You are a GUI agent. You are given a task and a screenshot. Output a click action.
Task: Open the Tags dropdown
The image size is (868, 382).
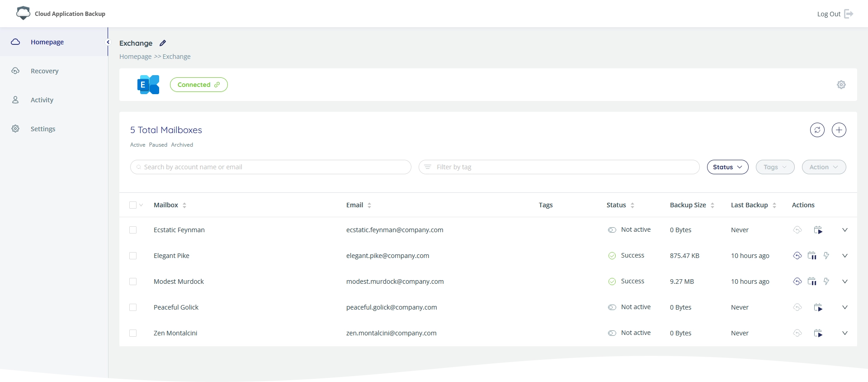775,167
